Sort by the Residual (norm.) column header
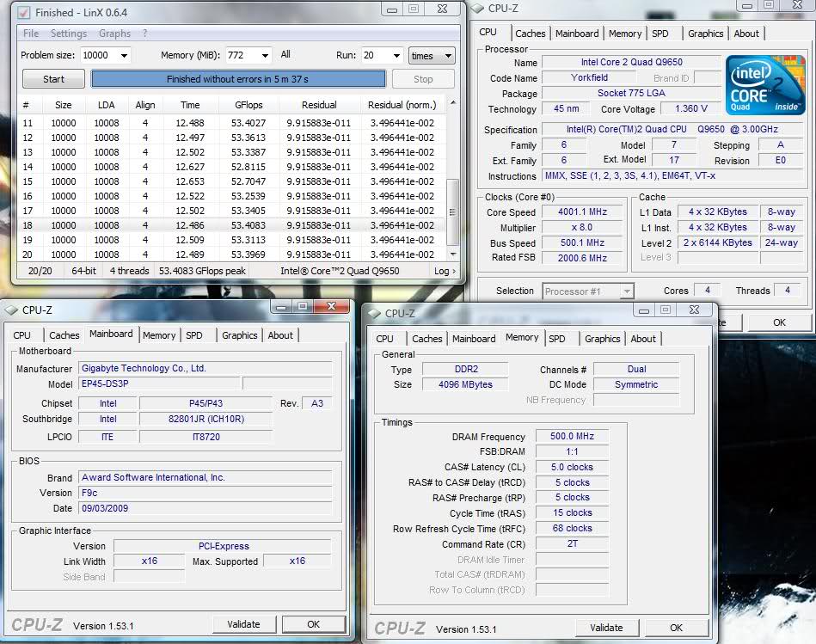Viewport: 816px width, 644px height. pos(402,105)
